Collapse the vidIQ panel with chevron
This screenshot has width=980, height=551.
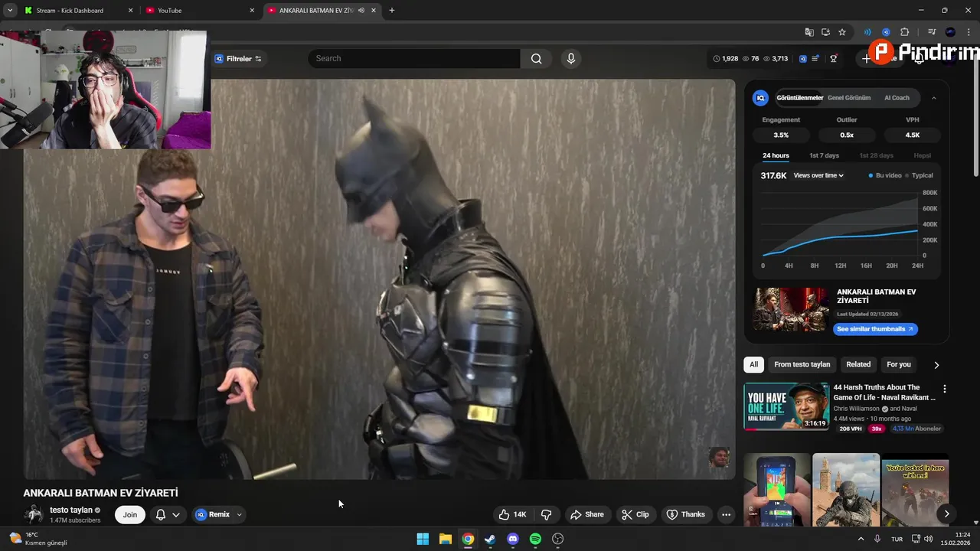tap(934, 98)
